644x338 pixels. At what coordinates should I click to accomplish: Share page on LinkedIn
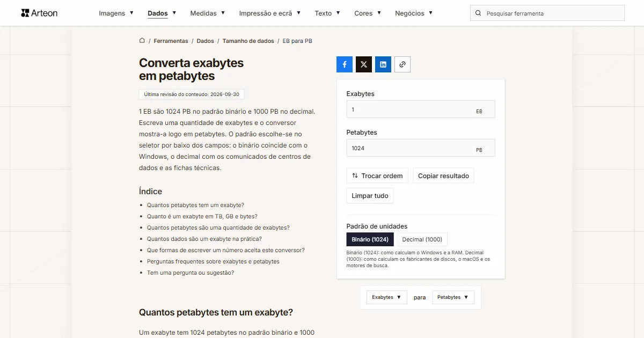tap(383, 64)
